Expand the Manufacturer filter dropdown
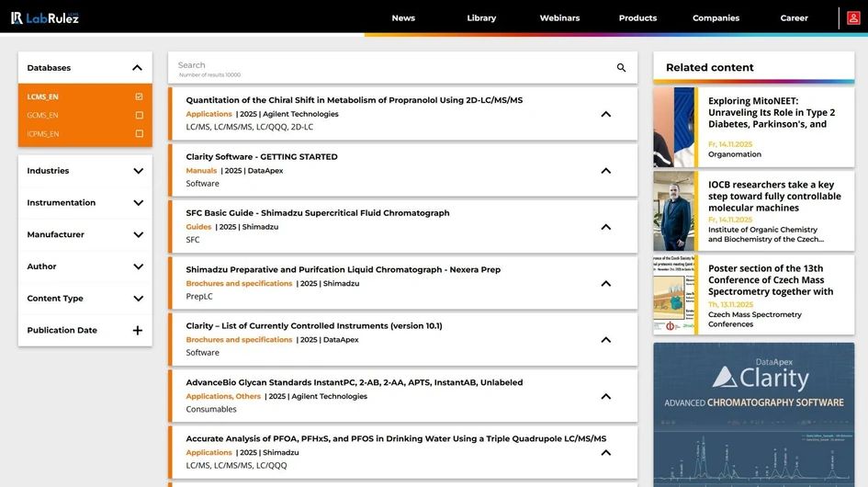The image size is (868, 487). click(138, 235)
